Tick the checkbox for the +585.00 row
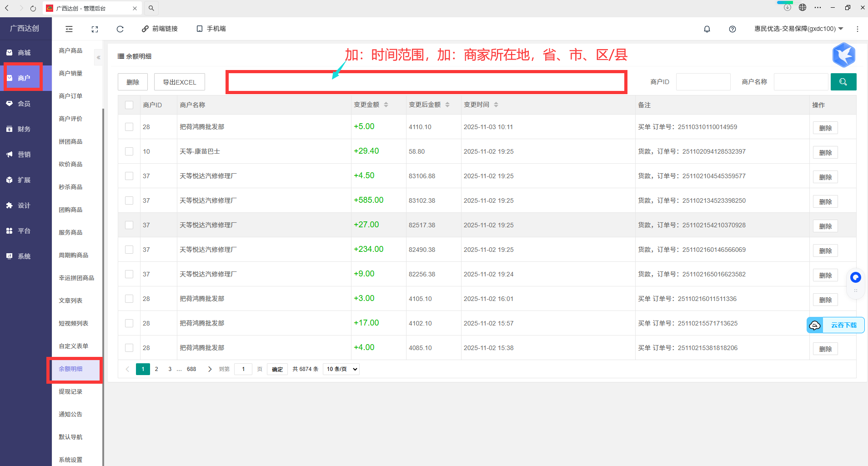 coord(129,200)
